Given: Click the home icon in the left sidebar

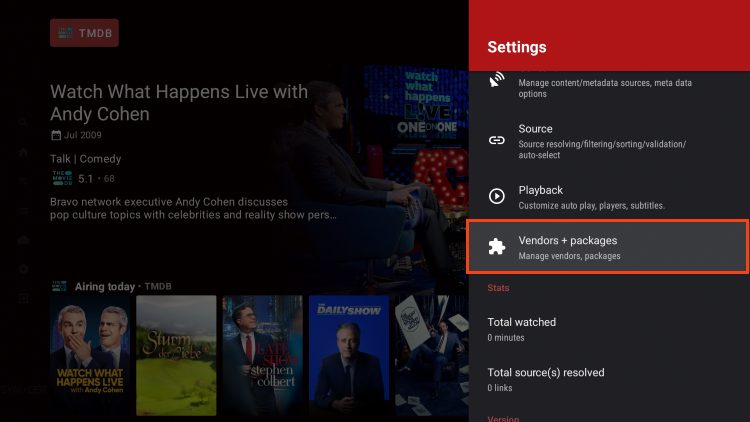Looking at the screenshot, I should point(23,152).
